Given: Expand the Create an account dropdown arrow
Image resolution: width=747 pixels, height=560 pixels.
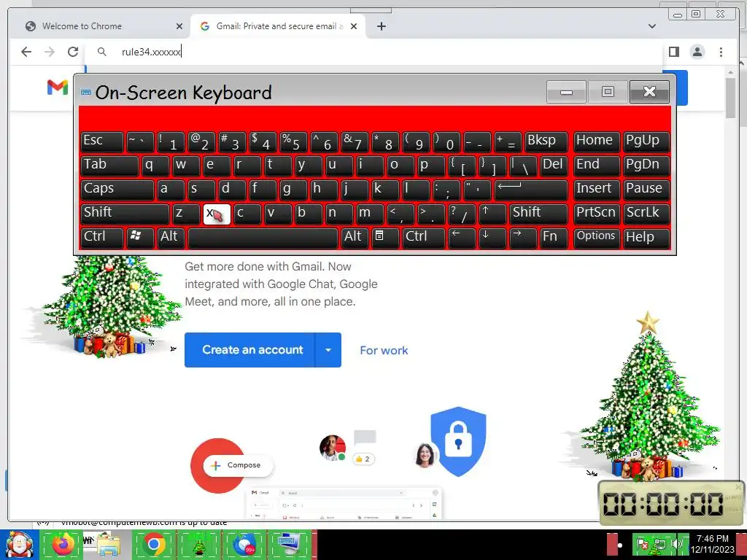Looking at the screenshot, I should pyautogui.click(x=328, y=350).
